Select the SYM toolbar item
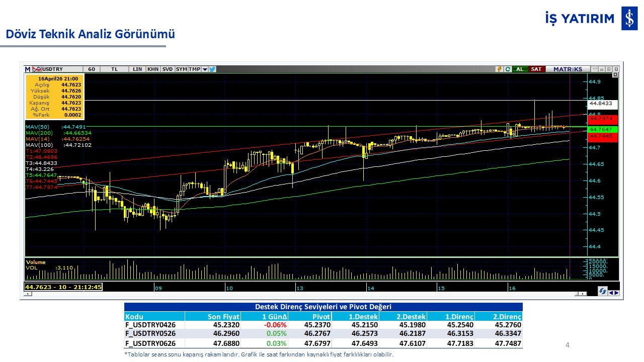The height and width of the screenshot is (362, 644). tap(181, 69)
